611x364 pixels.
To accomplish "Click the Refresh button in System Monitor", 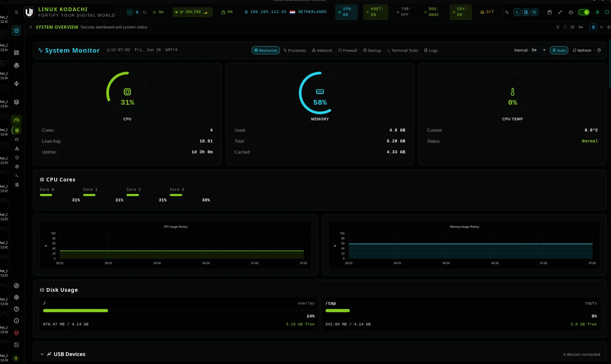I will click(582, 50).
